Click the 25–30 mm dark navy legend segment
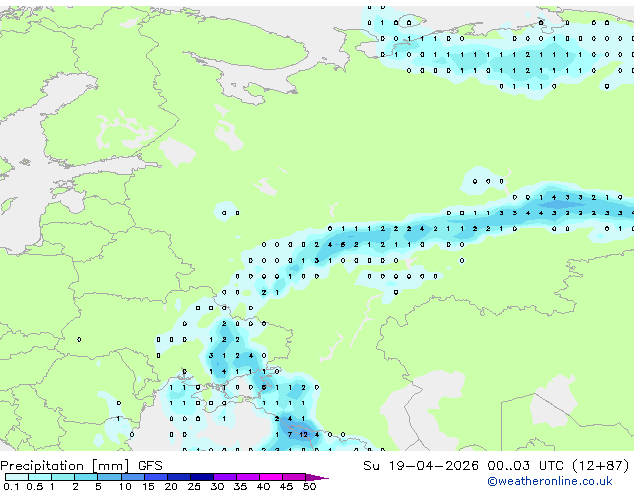Screen dimensions: 634x490 coord(202,477)
